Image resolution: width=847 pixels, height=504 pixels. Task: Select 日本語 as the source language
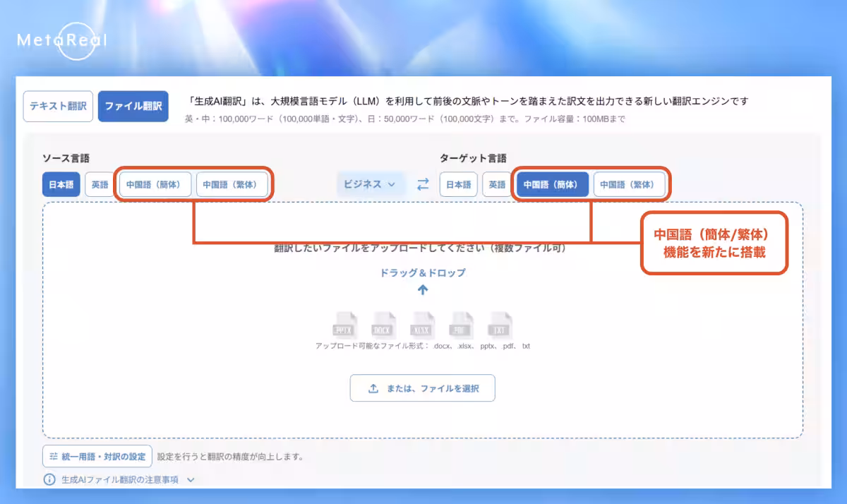pos(61,184)
